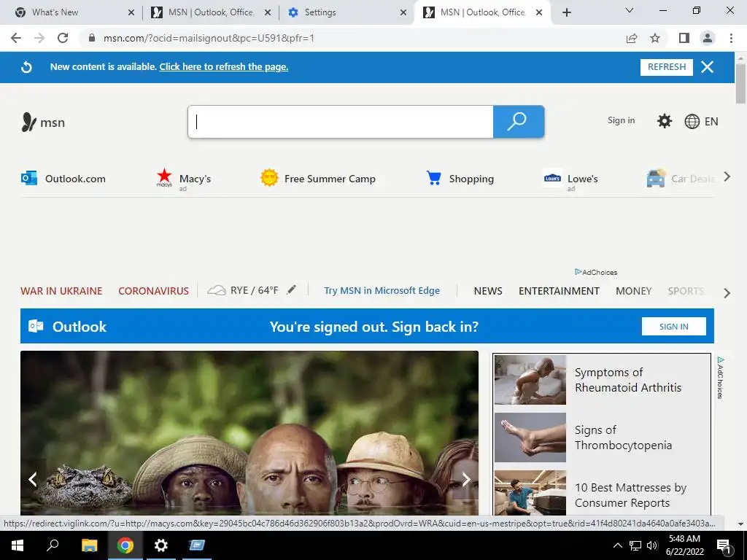Show hidden tray icons chevron
747x560 pixels.
tap(617, 545)
